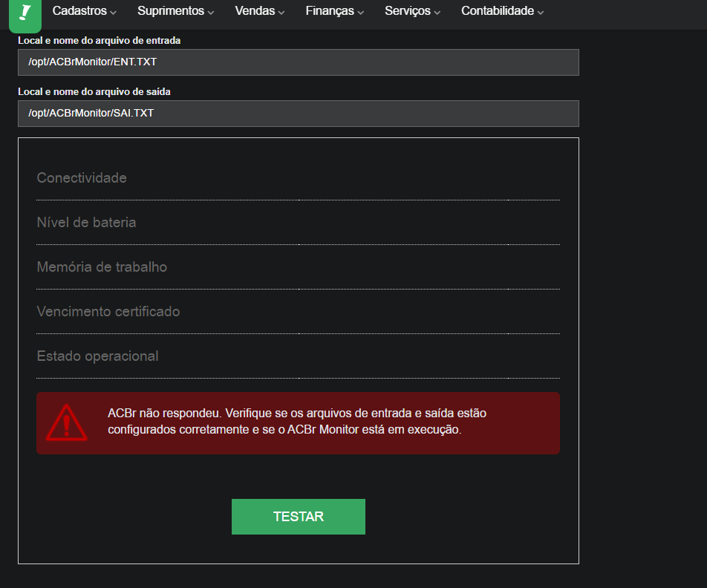Open the Suprimentos menu
Image resolution: width=707 pixels, height=588 pixels.
click(x=175, y=11)
